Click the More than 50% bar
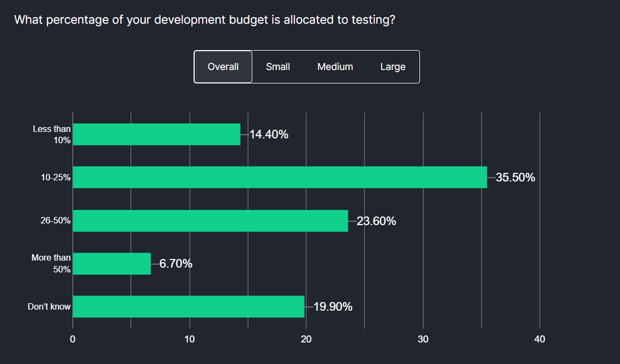The height and width of the screenshot is (364, 620). pos(111,263)
